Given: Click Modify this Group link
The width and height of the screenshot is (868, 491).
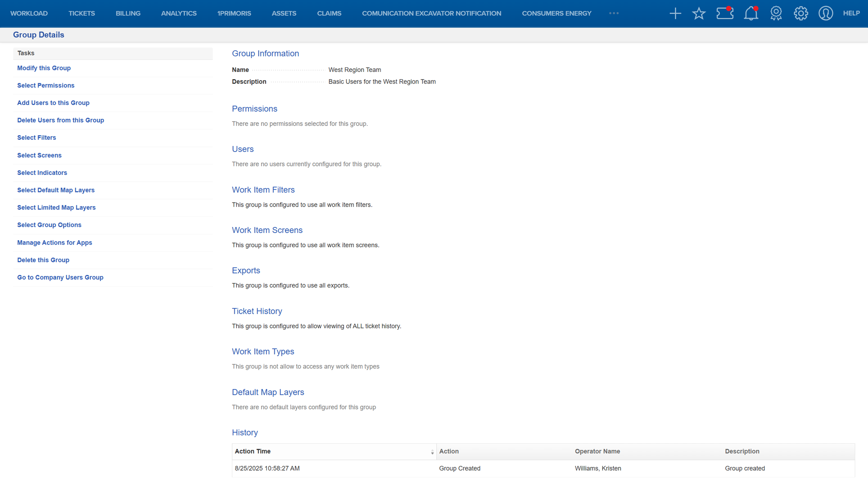Looking at the screenshot, I should pyautogui.click(x=44, y=68).
